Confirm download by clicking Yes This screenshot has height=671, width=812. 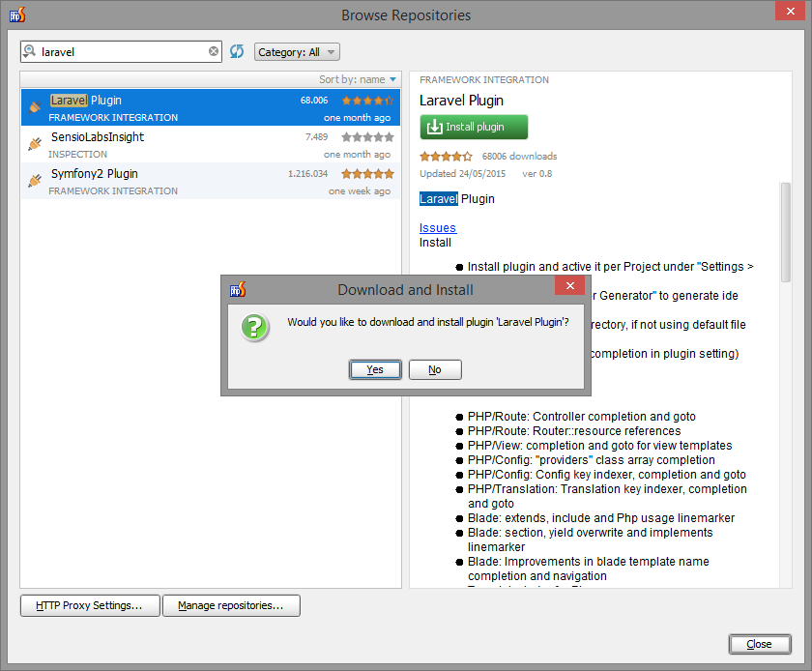click(x=375, y=369)
